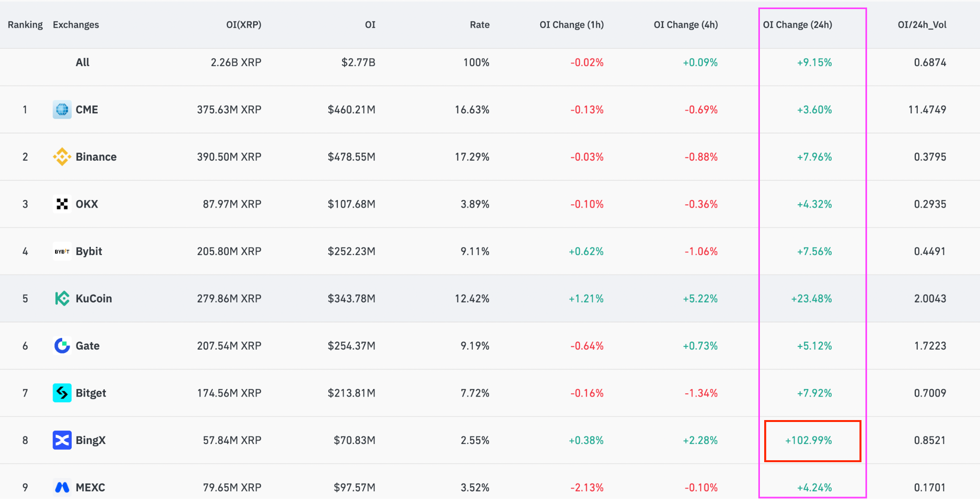The height and width of the screenshot is (499, 980).
Task: Sort by the Exchanges column header
Action: 76,25
